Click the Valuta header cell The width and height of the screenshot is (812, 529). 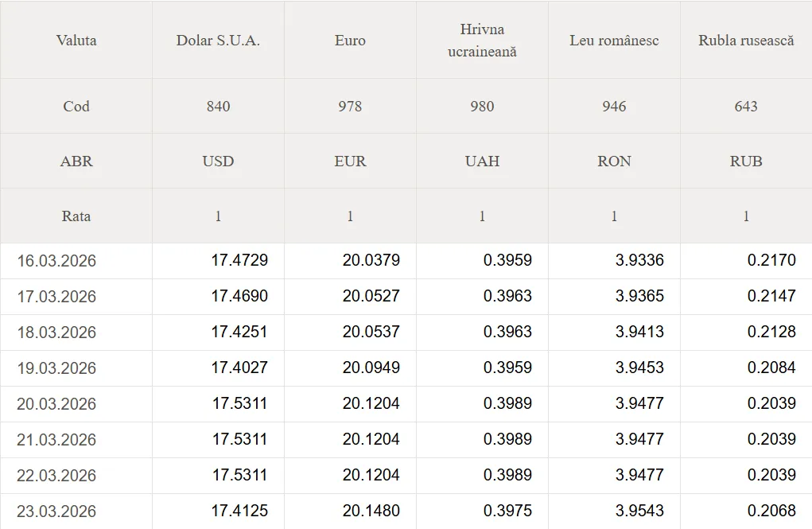pos(76,41)
